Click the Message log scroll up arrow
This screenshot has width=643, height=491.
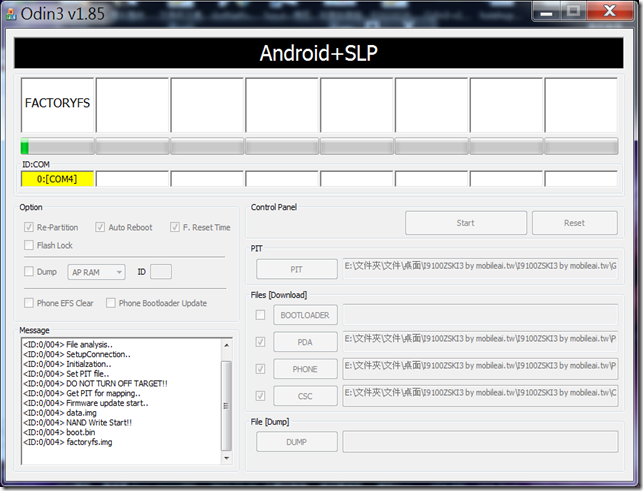point(226,345)
